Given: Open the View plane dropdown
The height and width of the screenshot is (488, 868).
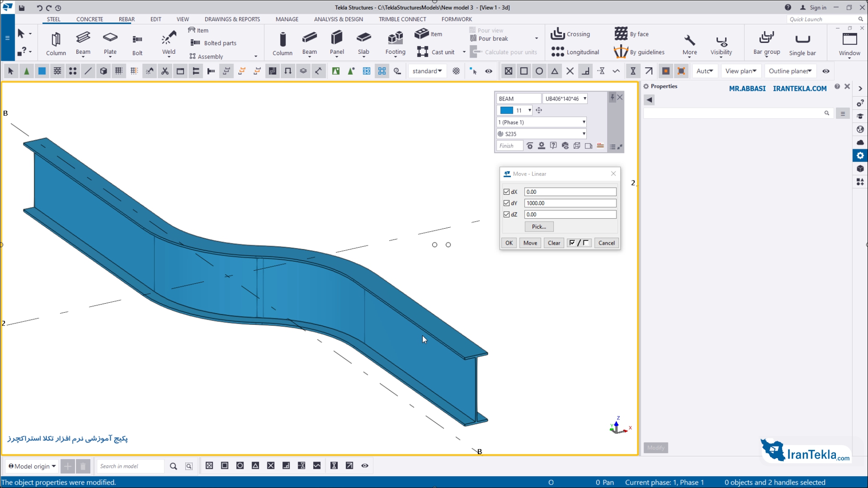Looking at the screenshot, I should (741, 71).
